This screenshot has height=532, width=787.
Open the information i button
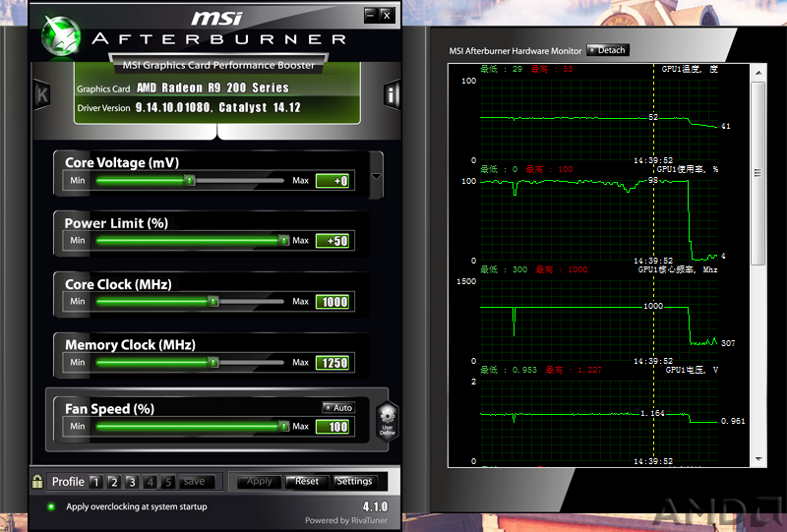point(391,94)
